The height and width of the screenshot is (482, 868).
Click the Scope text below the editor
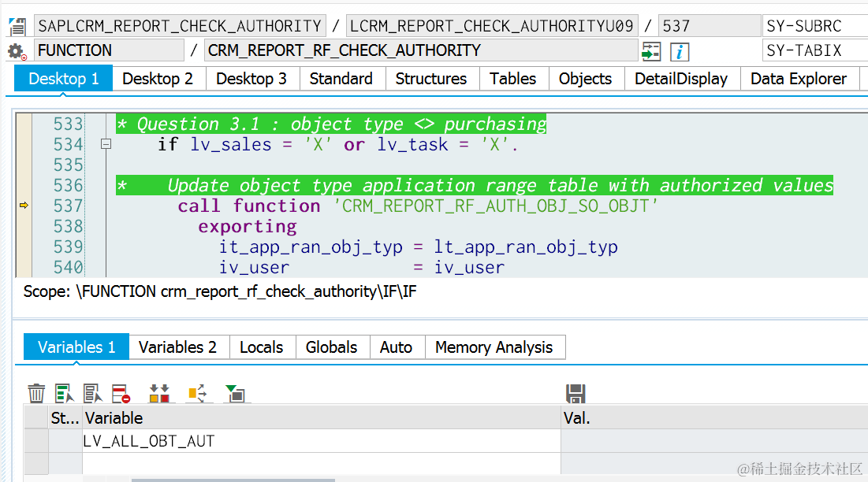220,291
